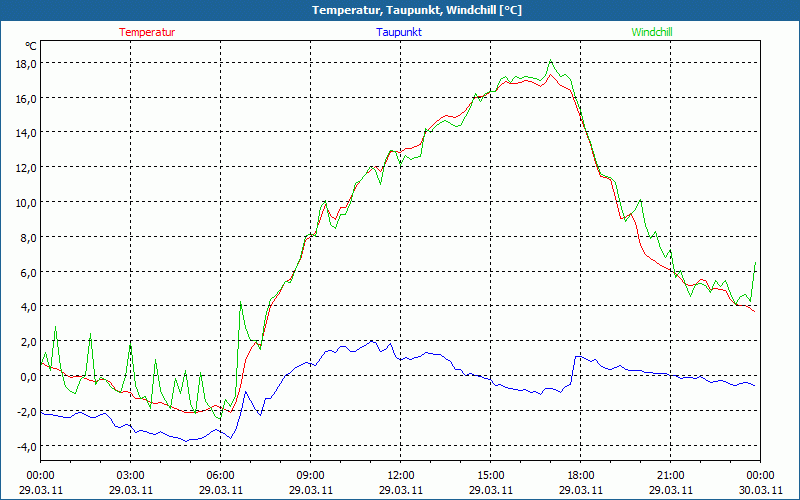Select the 16,0 y-axis value label
This screenshot has width=800, height=500.
(x=25, y=98)
